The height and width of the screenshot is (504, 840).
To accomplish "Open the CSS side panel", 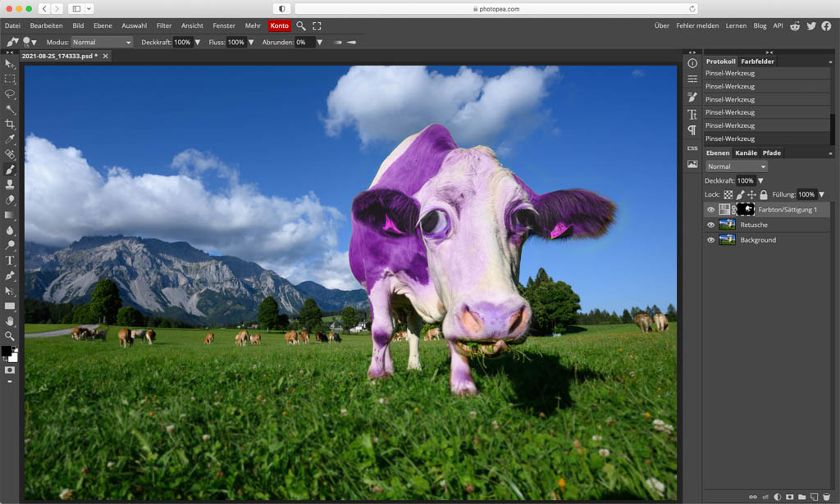I will click(692, 148).
